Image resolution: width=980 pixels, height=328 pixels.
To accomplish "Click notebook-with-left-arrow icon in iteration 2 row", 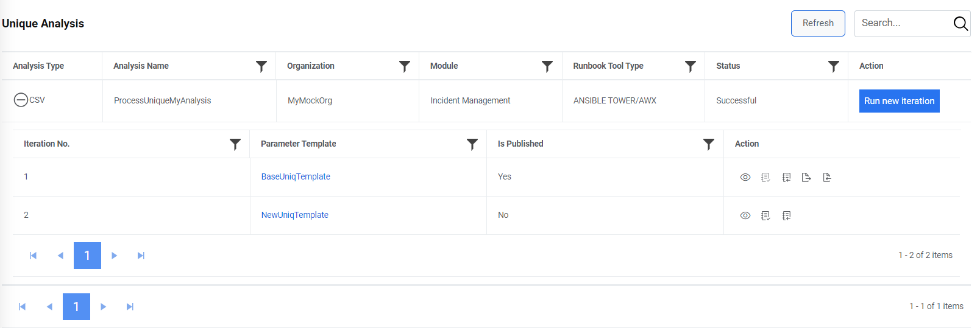I will tap(786, 215).
